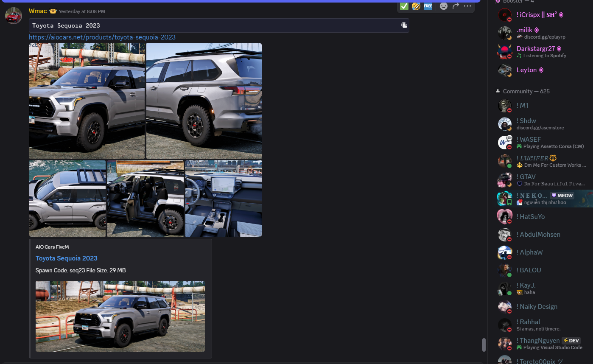Click the MEOW server tag badge
This screenshot has height=364, width=593.
(x=562, y=196)
